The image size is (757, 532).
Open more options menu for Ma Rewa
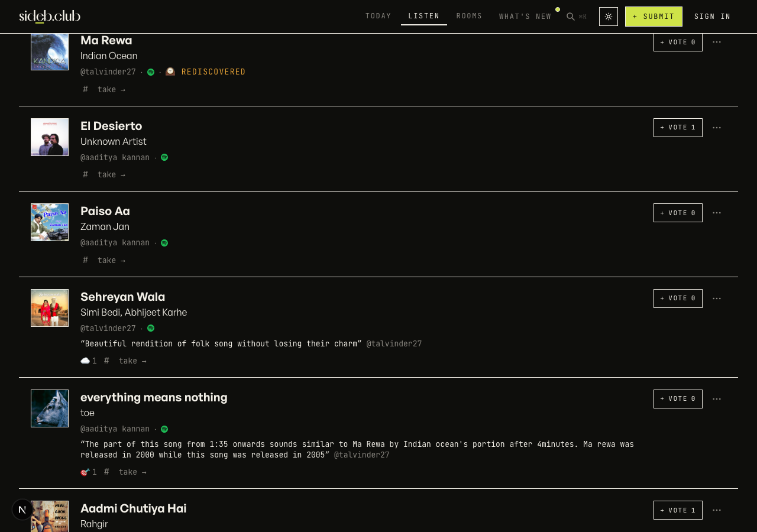pos(717,42)
